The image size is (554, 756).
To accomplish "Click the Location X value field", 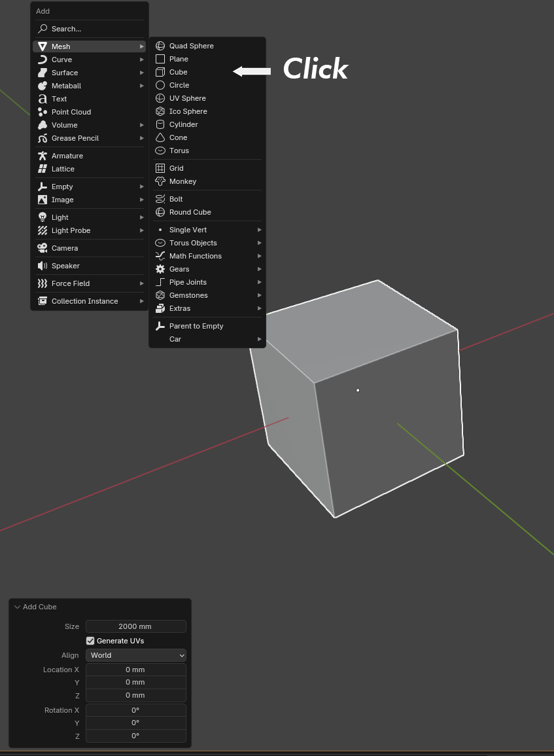I will (136, 670).
